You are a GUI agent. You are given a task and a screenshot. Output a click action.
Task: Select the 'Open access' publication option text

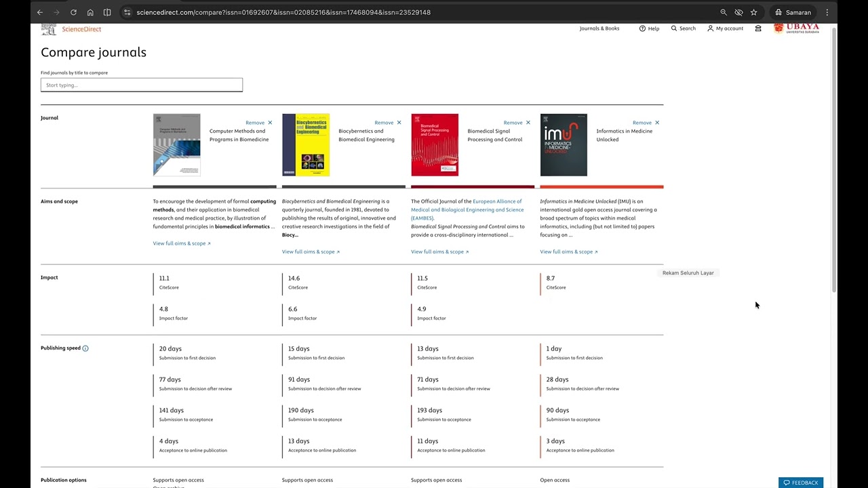555,480
